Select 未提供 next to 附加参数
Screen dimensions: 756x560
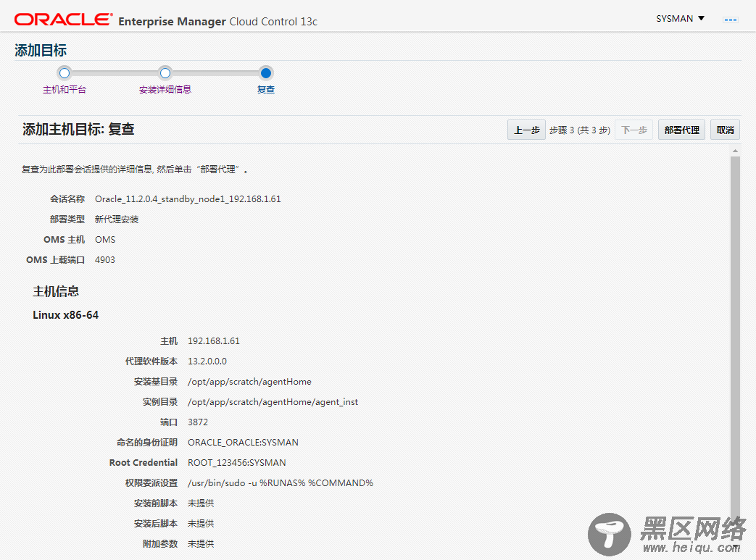pos(201,543)
